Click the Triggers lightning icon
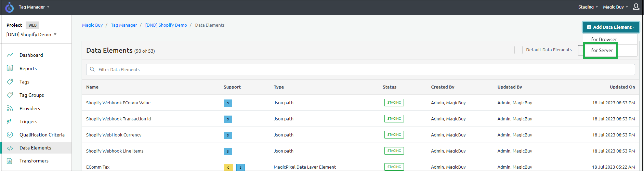This screenshot has height=171, width=644. click(x=9, y=121)
